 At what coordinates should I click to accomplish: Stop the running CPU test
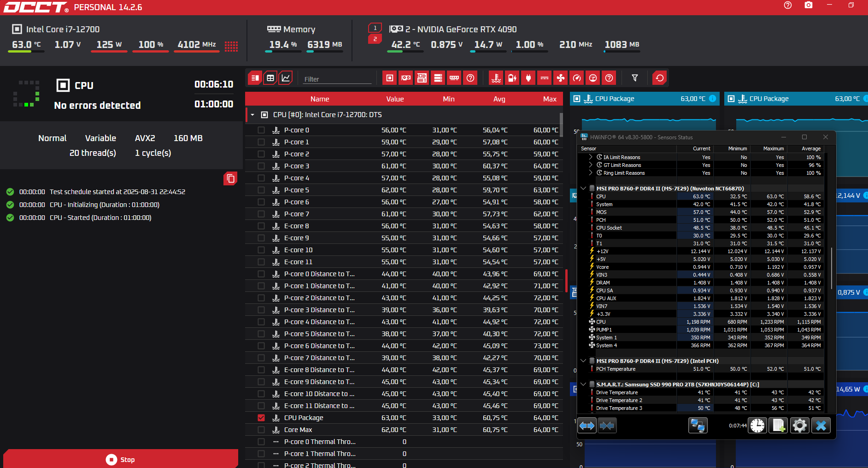tap(121, 459)
